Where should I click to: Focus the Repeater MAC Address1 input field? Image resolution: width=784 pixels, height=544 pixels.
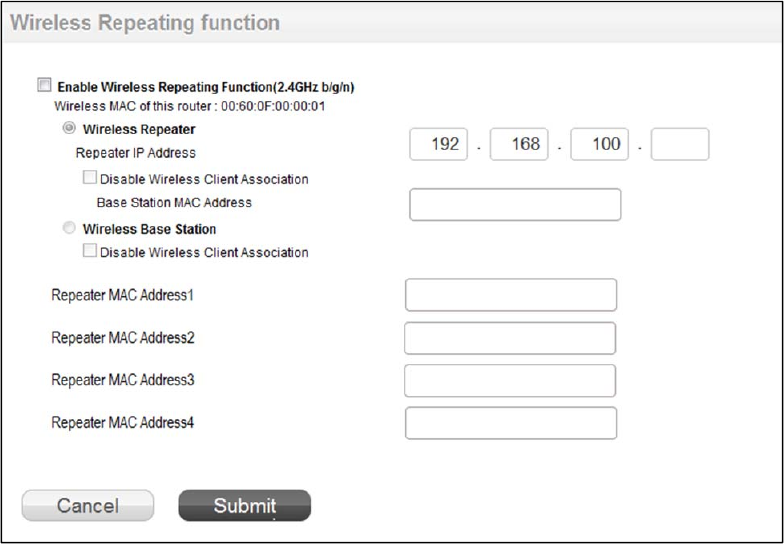click(511, 295)
